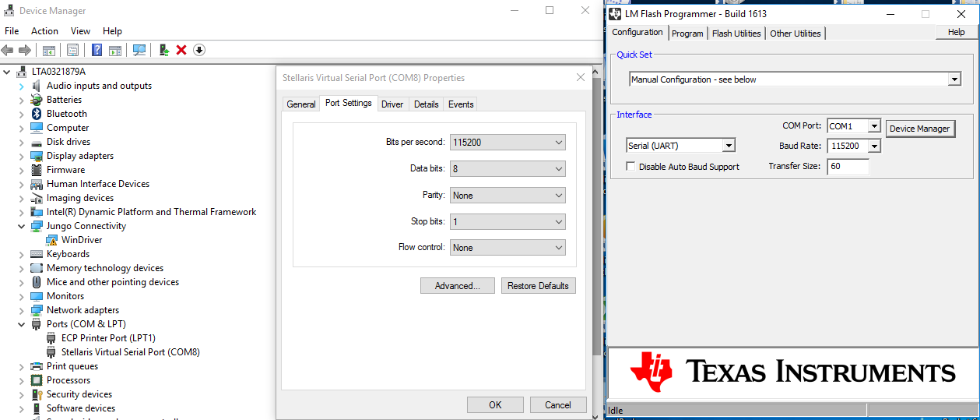Open the View menu in Device Manager
The image size is (980, 420).
(80, 31)
